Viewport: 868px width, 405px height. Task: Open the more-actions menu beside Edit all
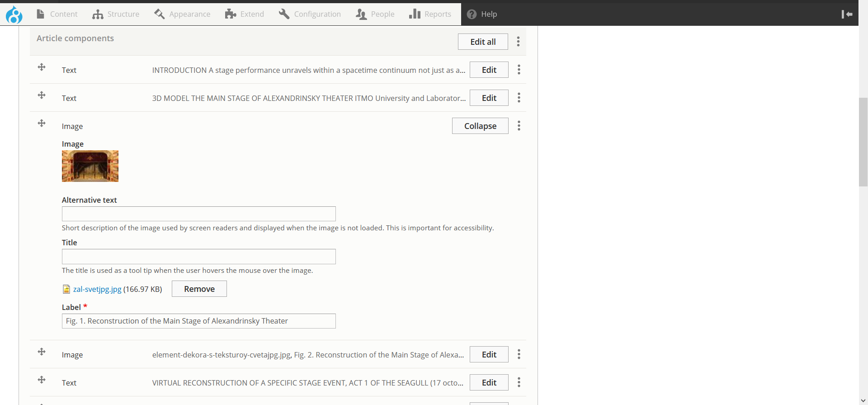pos(518,42)
